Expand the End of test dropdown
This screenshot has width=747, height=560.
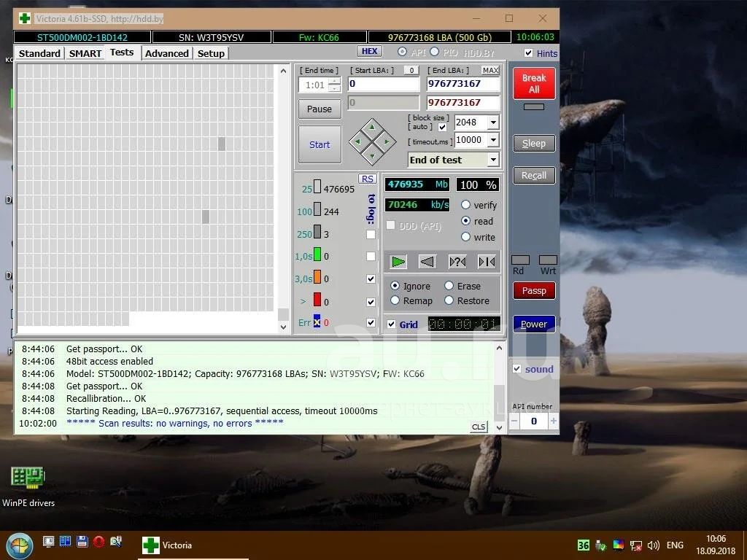coord(493,160)
